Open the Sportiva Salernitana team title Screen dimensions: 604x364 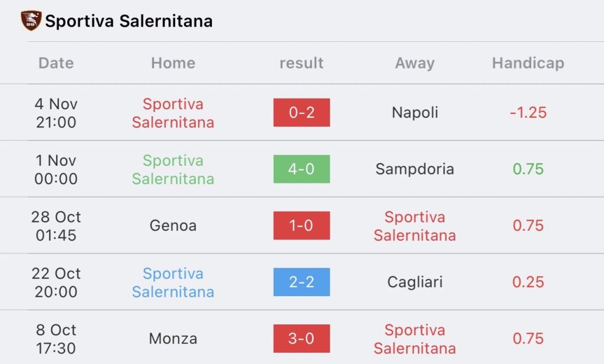[x=129, y=21]
